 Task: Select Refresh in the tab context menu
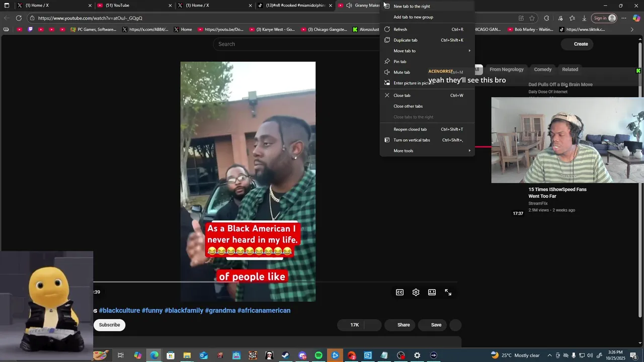tap(427, 30)
